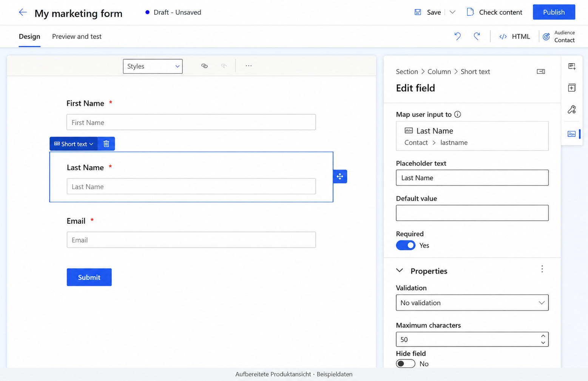This screenshot has height=381, width=588.
Task: Undo the last change
Action: pos(457,36)
